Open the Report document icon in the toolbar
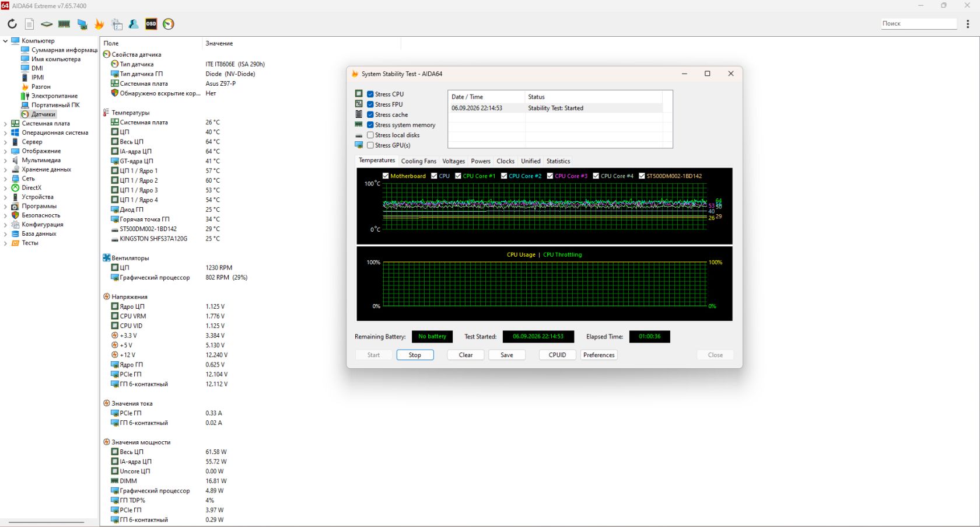980x527 pixels. tap(29, 24)
